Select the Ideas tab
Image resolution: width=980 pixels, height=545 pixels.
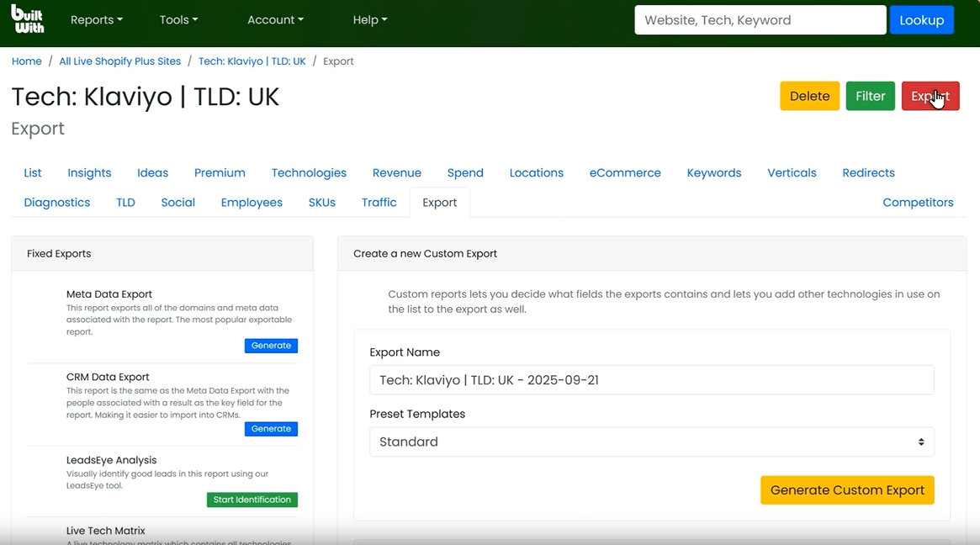click(x=152, y=173)
